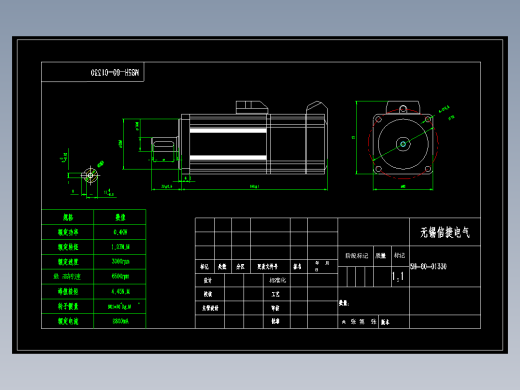Click the vertical height dimension left of front view

click(355, 137)
